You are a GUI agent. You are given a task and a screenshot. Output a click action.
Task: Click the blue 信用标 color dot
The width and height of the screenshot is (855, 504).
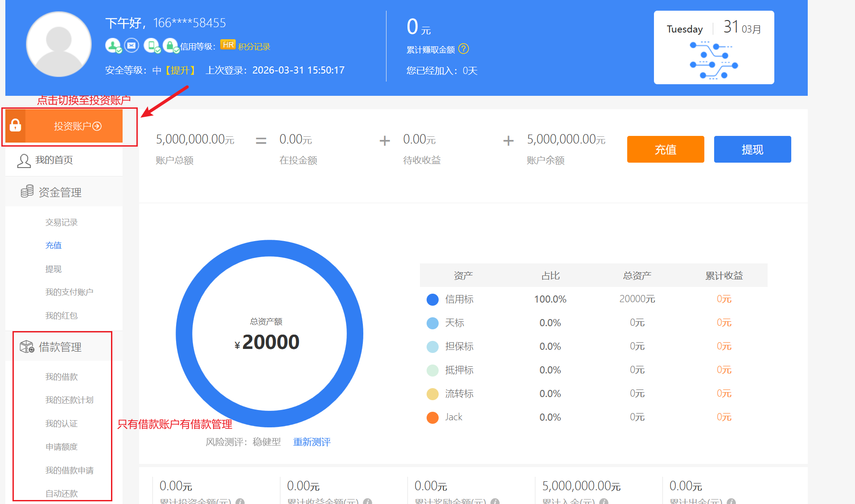pos(432,299)
